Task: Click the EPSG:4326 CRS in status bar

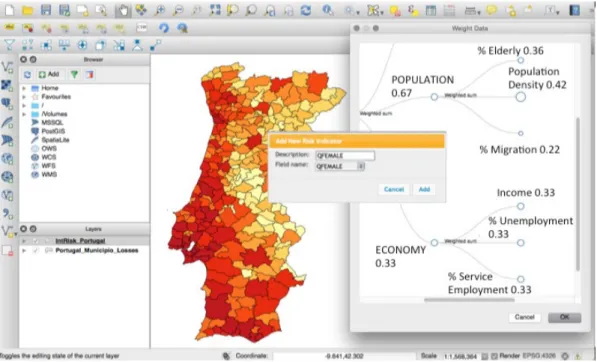Action: click(539, 356)
